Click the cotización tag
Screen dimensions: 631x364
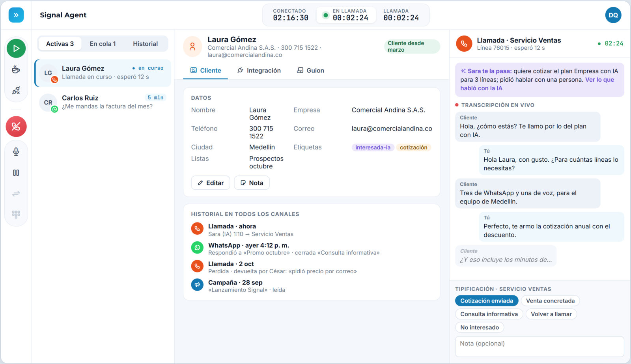click(413, 147)
